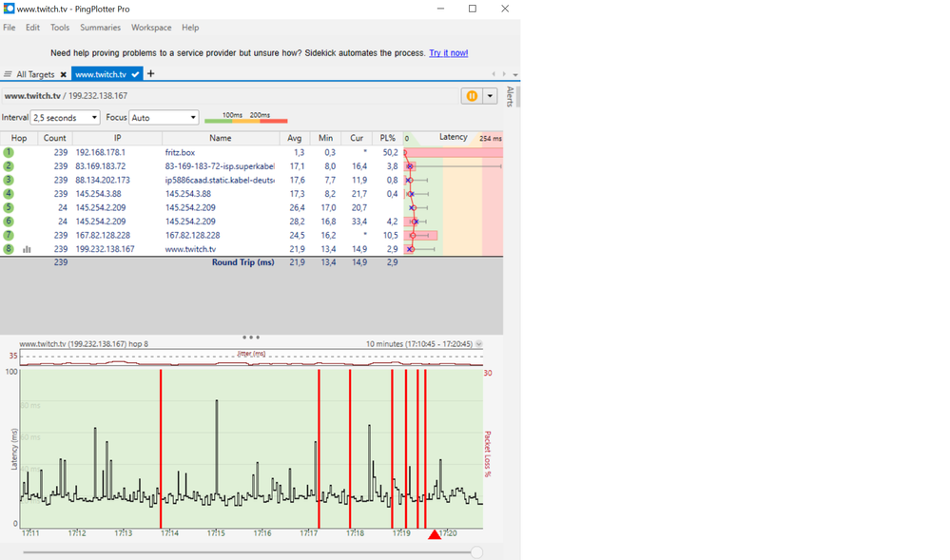The height and width of the screenshot is (560, 950).
Task: Click the 50,2 packet loss value for hop 1
Action: point(390,153)
